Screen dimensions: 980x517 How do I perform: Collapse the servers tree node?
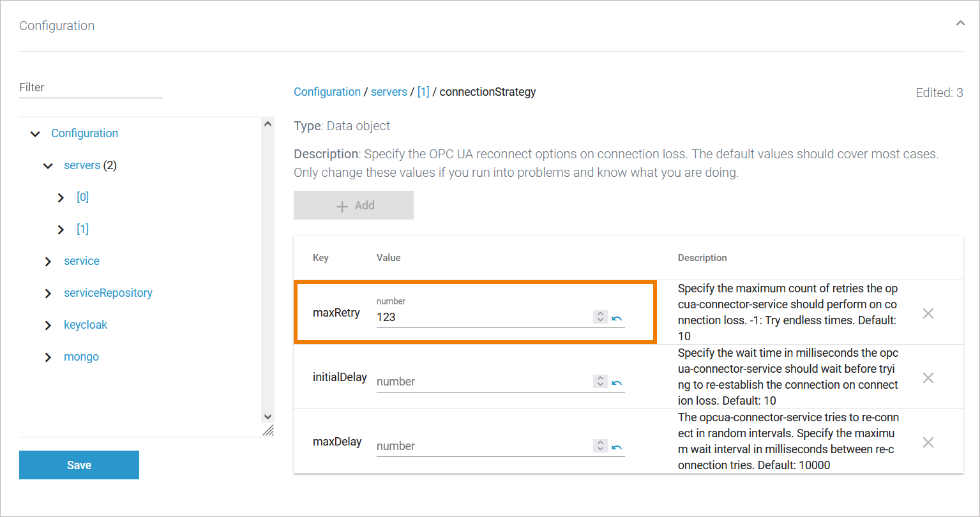tap(48, 166)
